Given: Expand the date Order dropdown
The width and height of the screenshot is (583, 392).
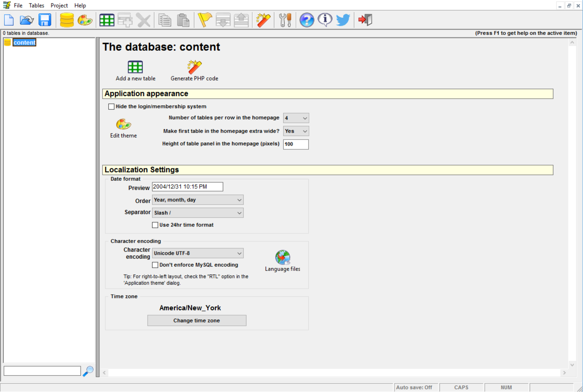Looking at the screenshot, I should (x=197, y=200).
